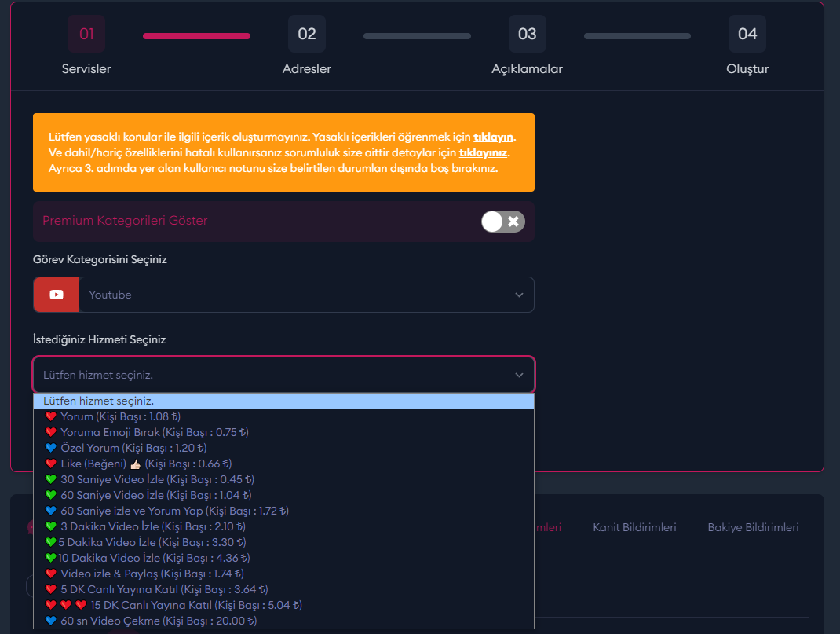Choose 3 Dakika Video İzle option
The width and height of the screenshot is (840, 634).
[283, 526]
